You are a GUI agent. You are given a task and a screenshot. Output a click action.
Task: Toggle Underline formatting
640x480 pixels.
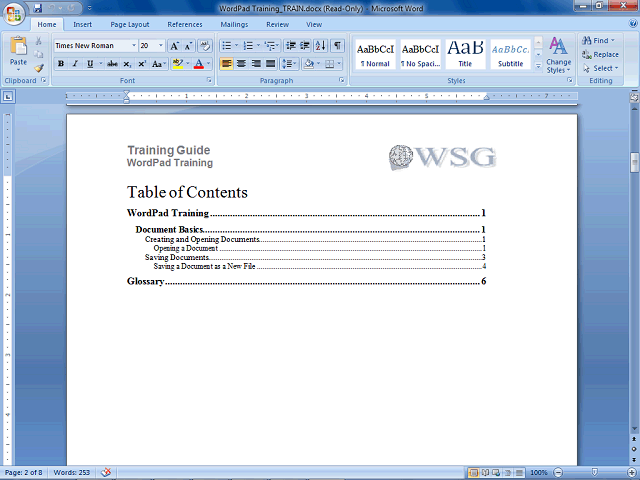90,64
